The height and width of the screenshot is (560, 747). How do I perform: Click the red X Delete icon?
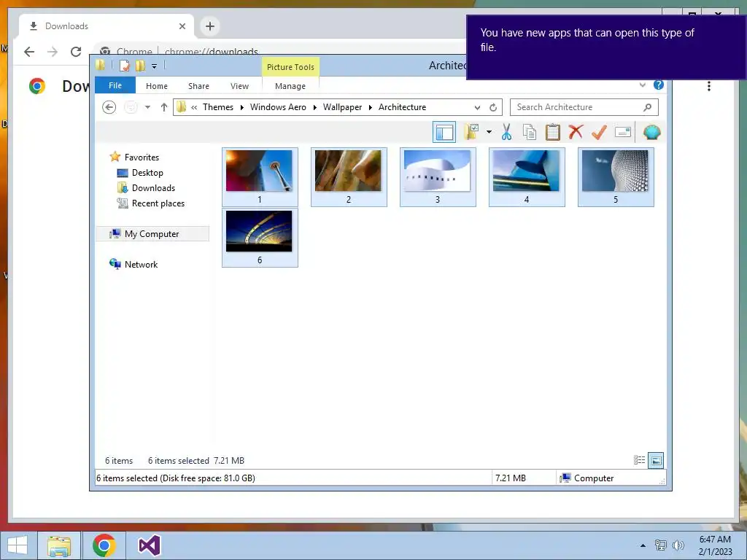(x=576, y=132)
